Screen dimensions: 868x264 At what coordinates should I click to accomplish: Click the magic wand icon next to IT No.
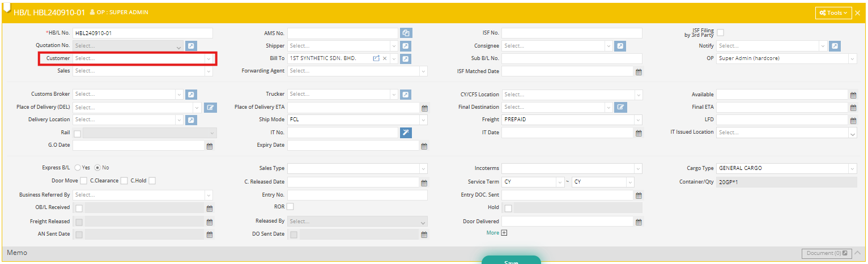[406, 133]
